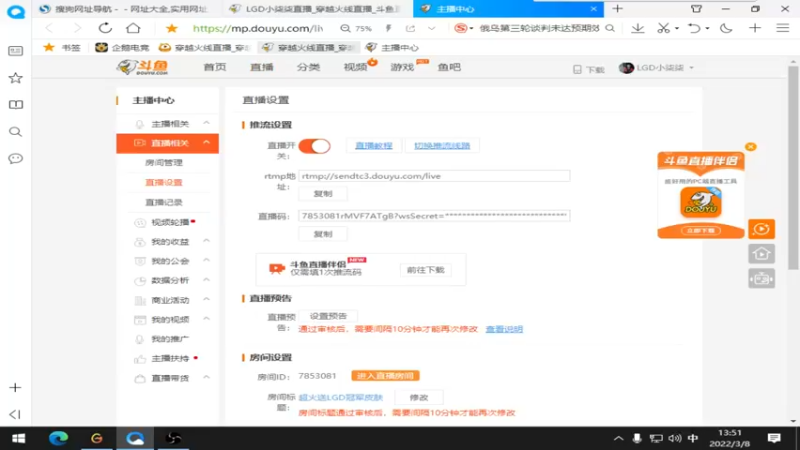Expand 数据分析 sidebar chevron
The height and width of the screenshot is (450, 800).
(207, 280)
